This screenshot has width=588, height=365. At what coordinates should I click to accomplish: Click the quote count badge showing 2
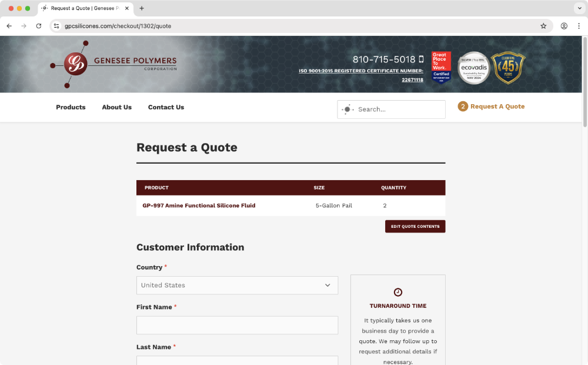pos(463,107)
